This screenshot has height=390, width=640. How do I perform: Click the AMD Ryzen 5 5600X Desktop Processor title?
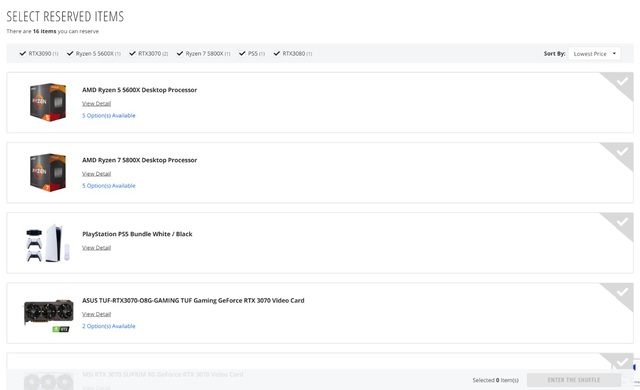pyautogui.click(x=140, y=90)
